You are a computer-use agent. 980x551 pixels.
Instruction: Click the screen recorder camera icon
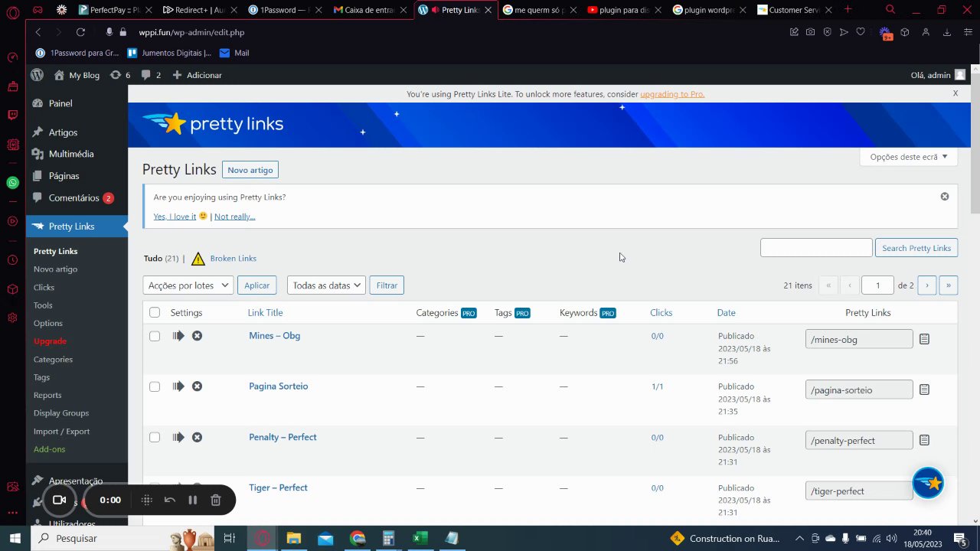click(59, 500)
